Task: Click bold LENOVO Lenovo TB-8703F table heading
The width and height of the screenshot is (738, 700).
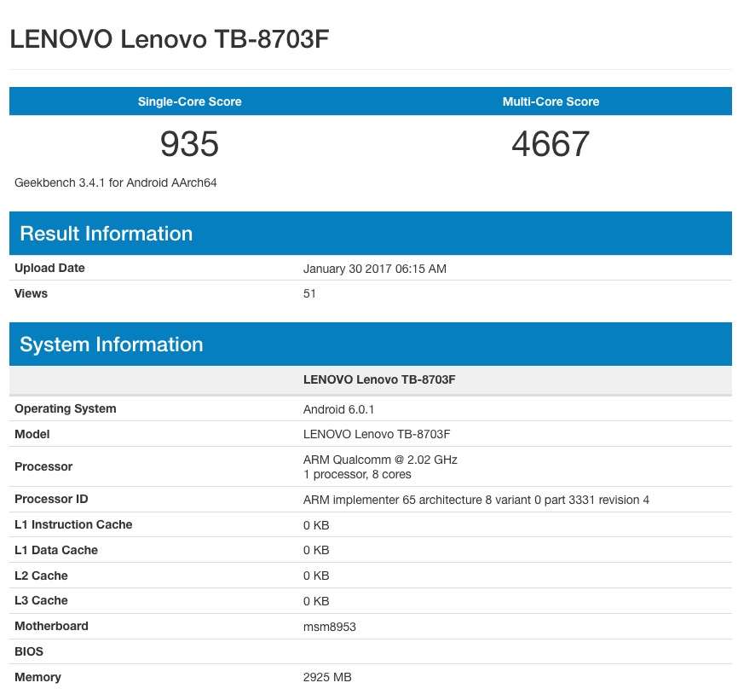Action: 379,379
